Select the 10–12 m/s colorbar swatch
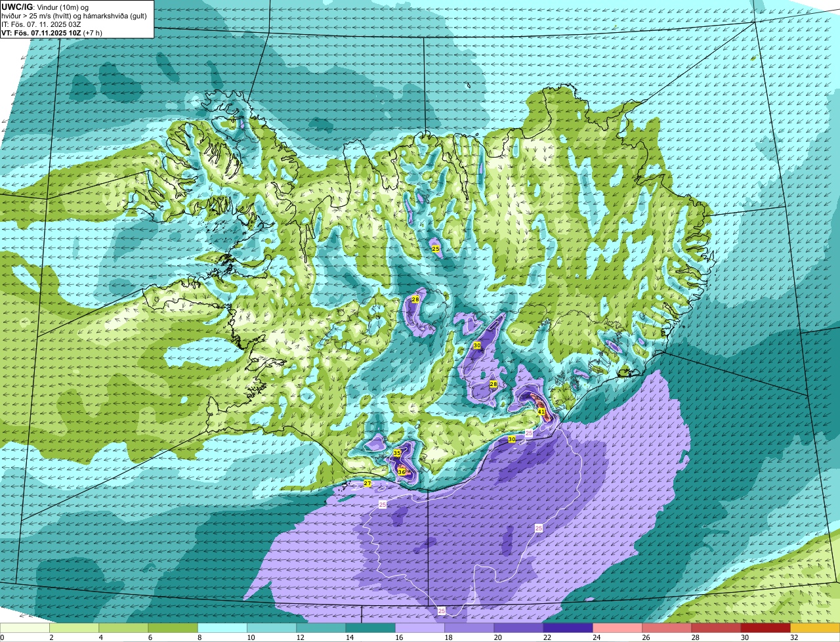The width and height of the screenshot is (840, 642). tap(272, 628)
